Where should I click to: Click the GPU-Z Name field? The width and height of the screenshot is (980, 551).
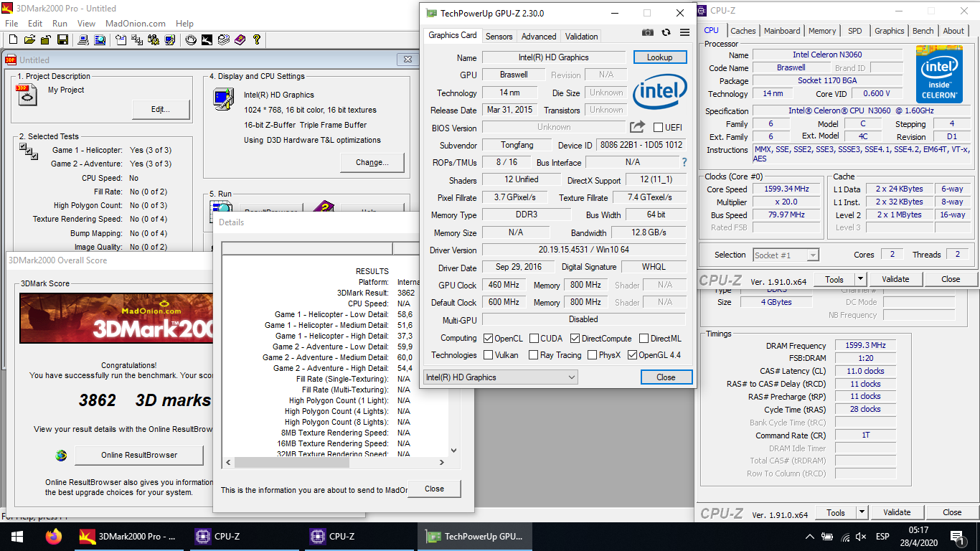[554, 57]
